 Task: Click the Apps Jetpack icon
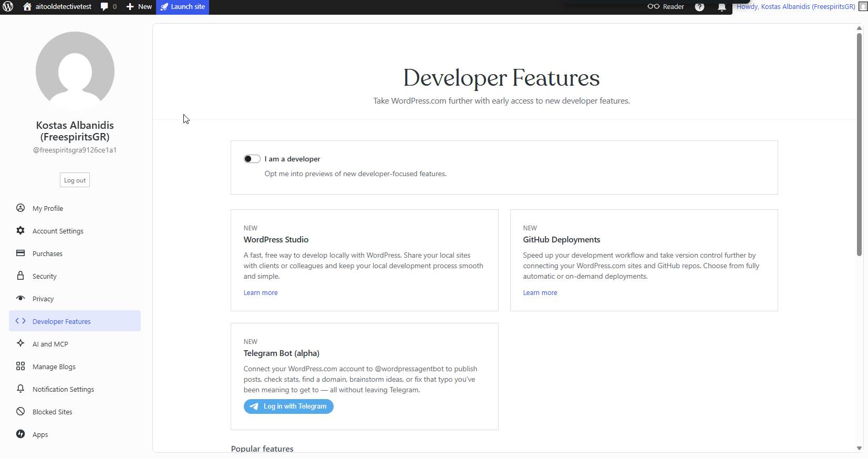point(20,434)
